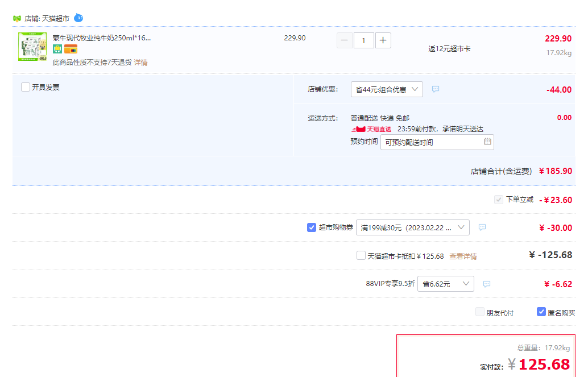Viewport: 588px width, 377px height.
Task: Click the 总重量: 17.92kg text
Action: tap(544, 348)
